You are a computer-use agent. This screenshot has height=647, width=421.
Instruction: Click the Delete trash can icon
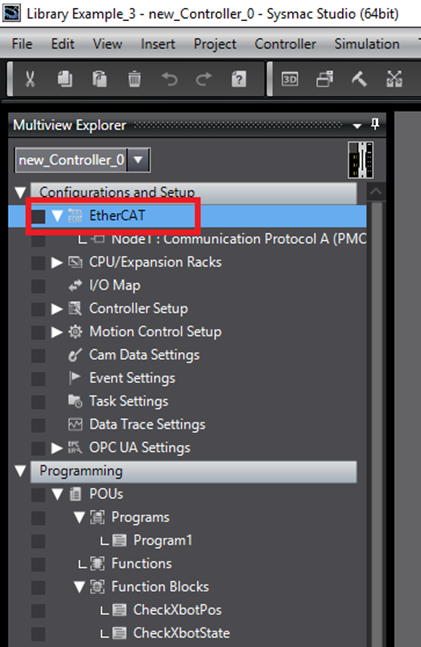coord(134,78)
